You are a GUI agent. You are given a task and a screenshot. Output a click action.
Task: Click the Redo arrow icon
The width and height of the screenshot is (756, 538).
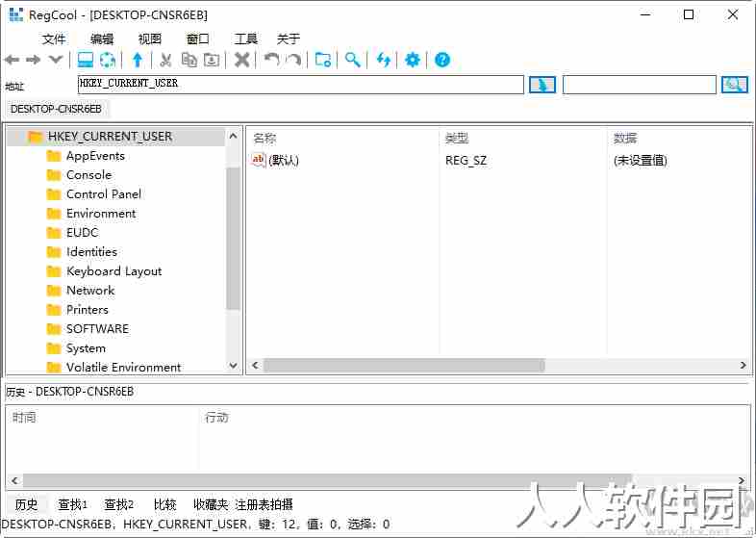[x=293, y=60]
